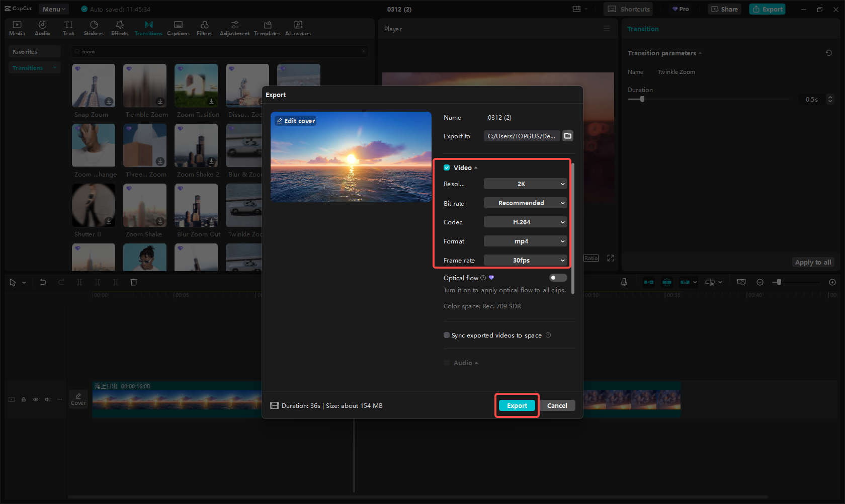Open the Format dropdown showing mp4
The width and height of the screenshot is (845, 504).
pos(526,241)
